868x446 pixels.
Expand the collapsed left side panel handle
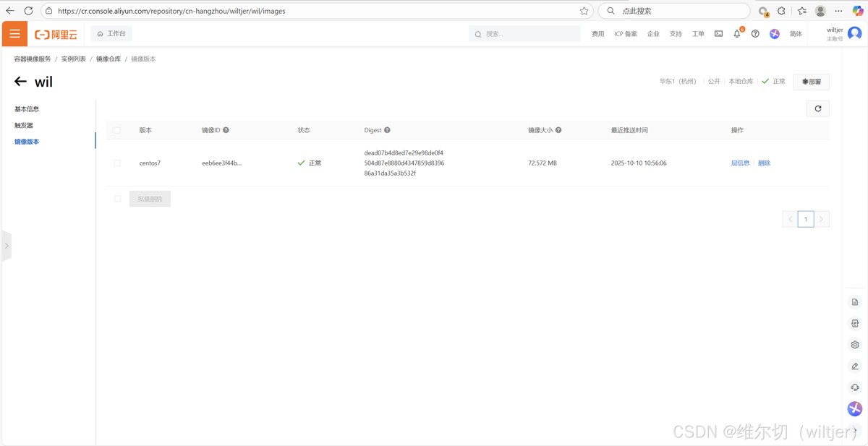tap(7, 246)
